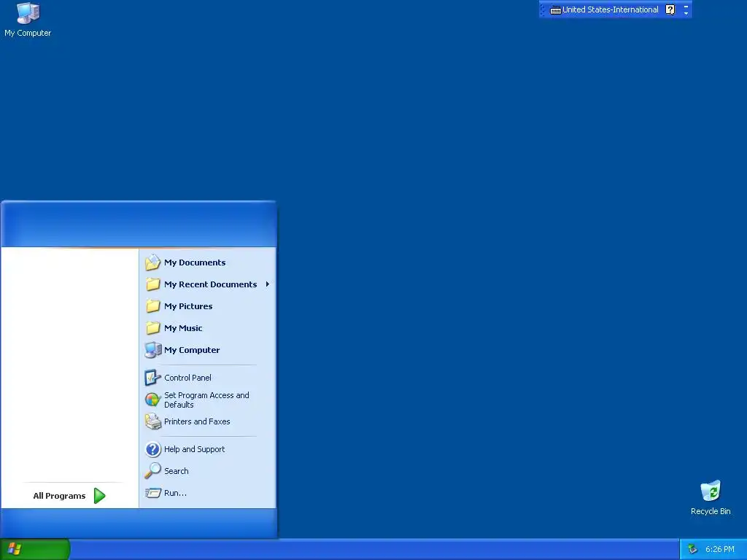Click the system tray network icon

click(693, 549)
